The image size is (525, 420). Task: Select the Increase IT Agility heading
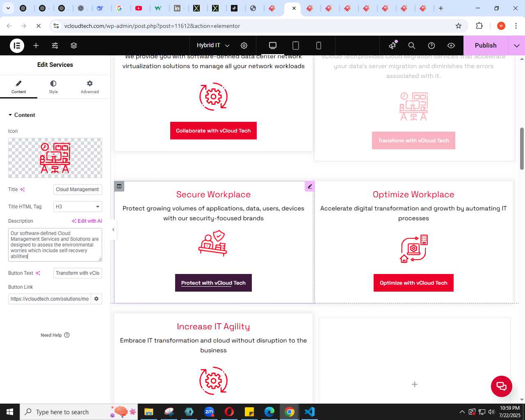(213, 326)
